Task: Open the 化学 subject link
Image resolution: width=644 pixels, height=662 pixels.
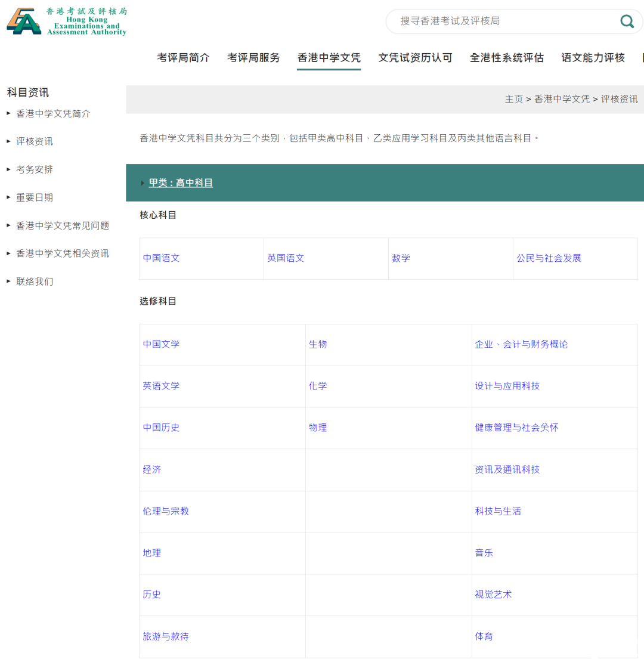Action: point(318,386)
